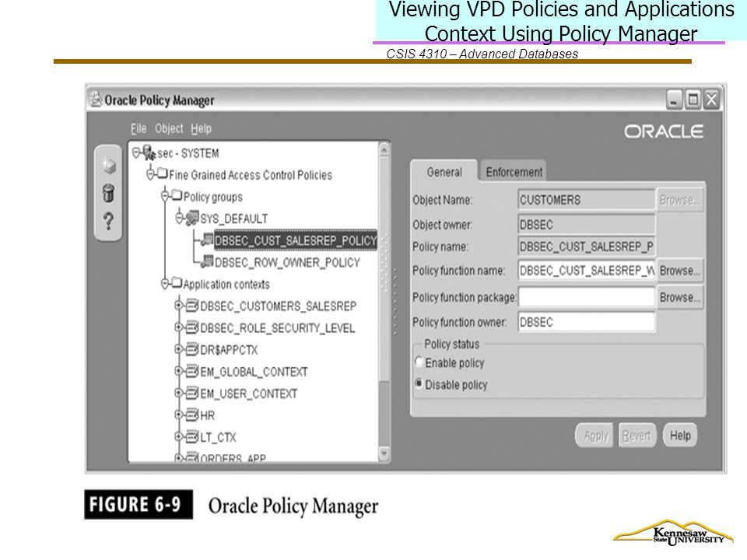Click the Policy name field

pyautogui.click(x=587, y=247)
